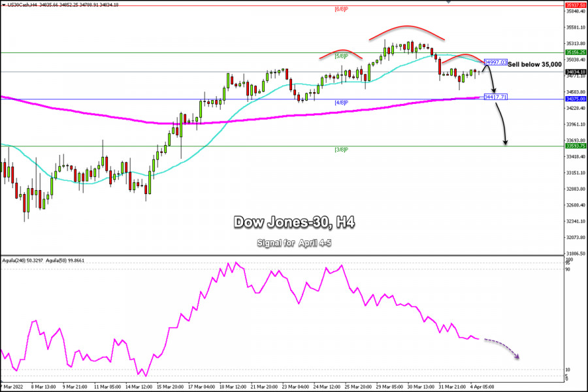This screenshot has height=392, width=588.
Task: Click the 90 level on indicator scale
Action: click(x=568, y=269)
